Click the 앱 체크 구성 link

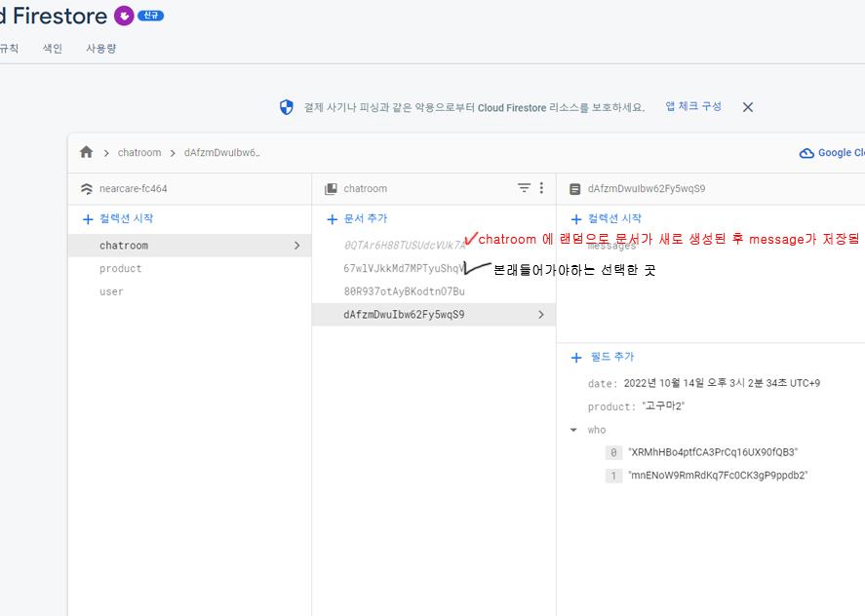[693, 106]
